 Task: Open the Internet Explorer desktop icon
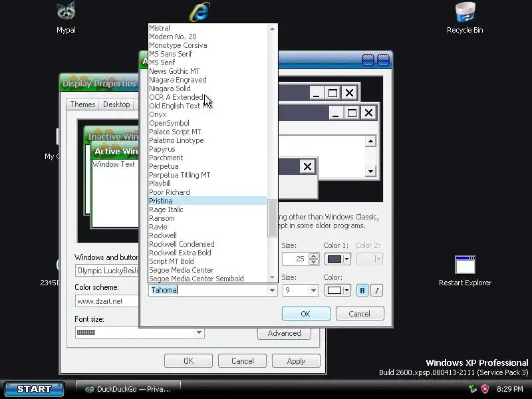coord(199,12)
